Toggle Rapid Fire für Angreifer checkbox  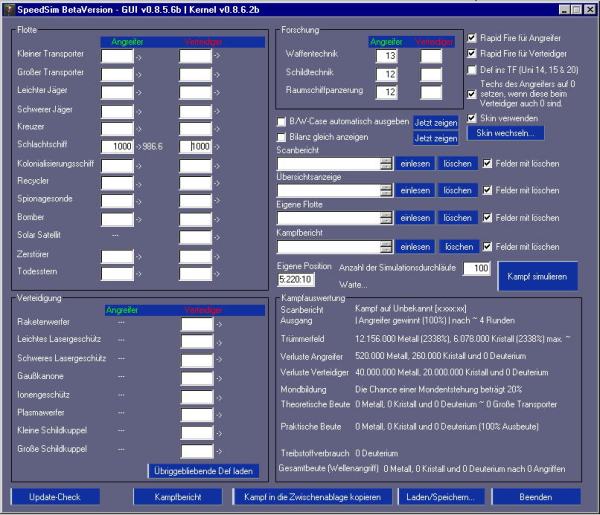pyautogui.click(x=472, y=38)
